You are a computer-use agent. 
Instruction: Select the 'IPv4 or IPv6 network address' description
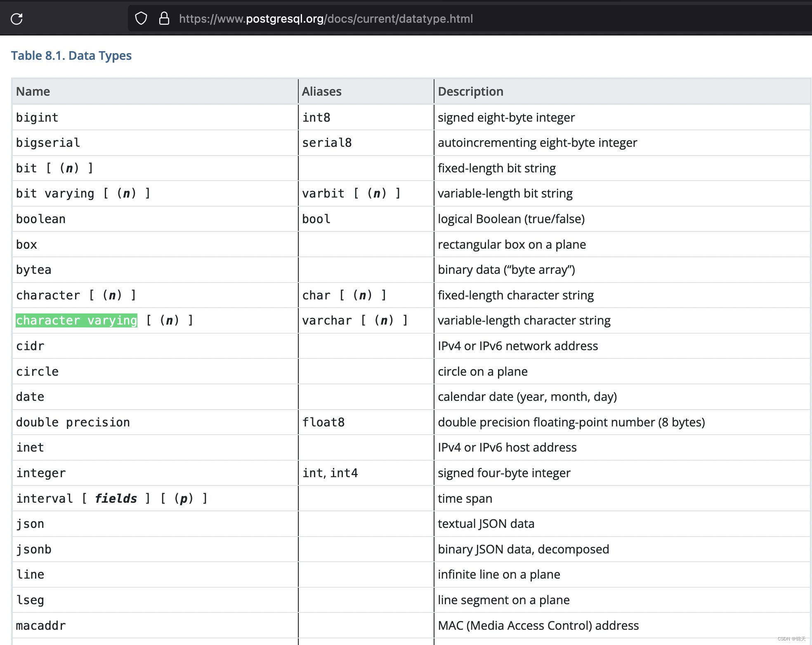click(518, 346)
